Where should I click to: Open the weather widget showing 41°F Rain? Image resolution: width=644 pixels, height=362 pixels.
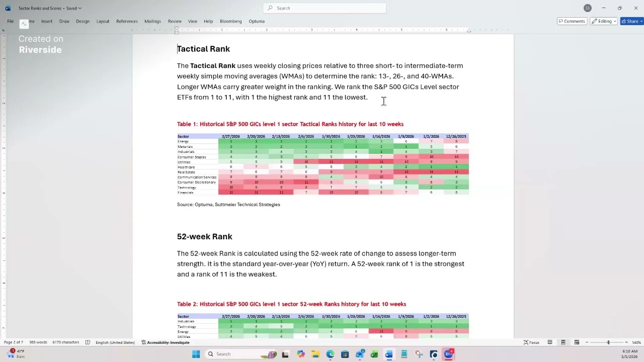pyautogui.click(x=15, y=354)
